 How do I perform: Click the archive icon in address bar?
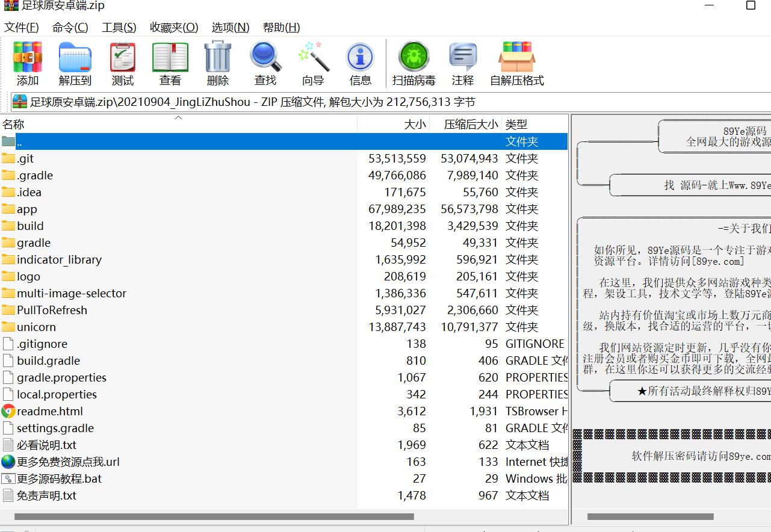20,102
